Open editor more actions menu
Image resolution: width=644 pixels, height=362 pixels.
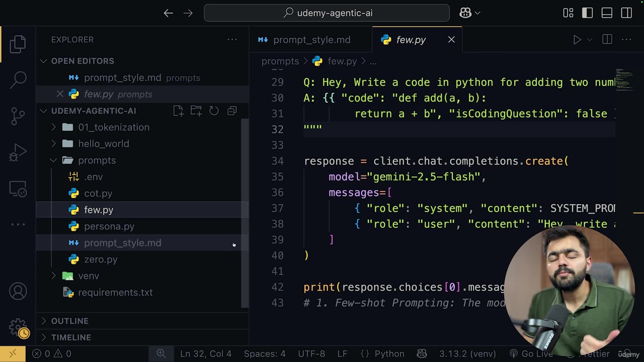pyautogui.click(x=626, y=40)
